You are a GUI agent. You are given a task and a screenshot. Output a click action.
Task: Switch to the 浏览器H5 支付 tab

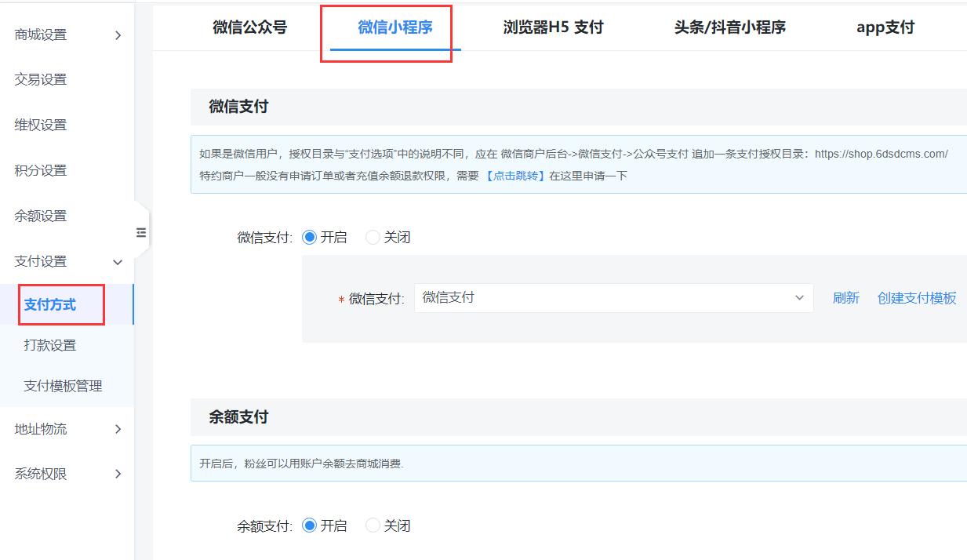point(554,27)
